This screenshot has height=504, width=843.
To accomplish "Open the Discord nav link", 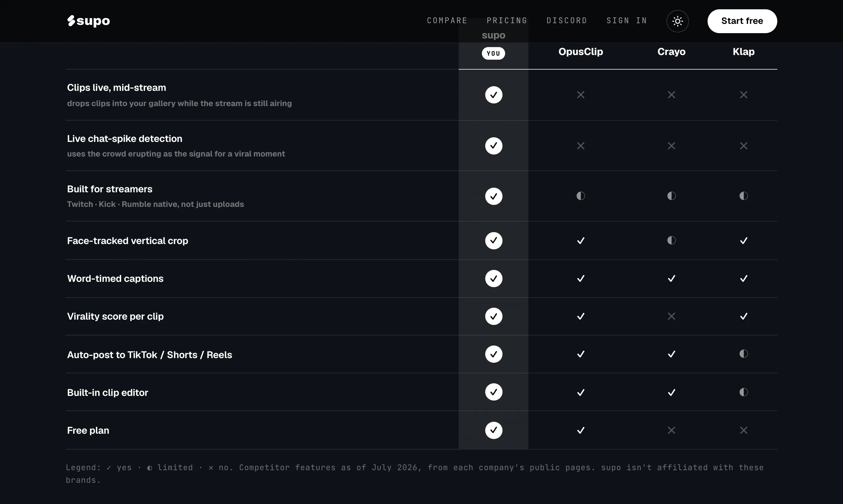I will pyautogui.click(x=567, y=21).
